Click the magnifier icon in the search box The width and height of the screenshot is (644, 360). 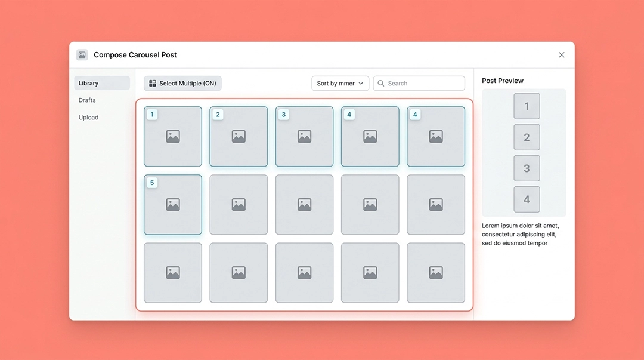380,83
